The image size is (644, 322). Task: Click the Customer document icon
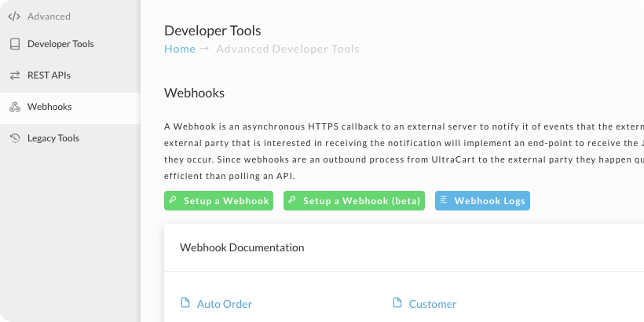[397, 302]
